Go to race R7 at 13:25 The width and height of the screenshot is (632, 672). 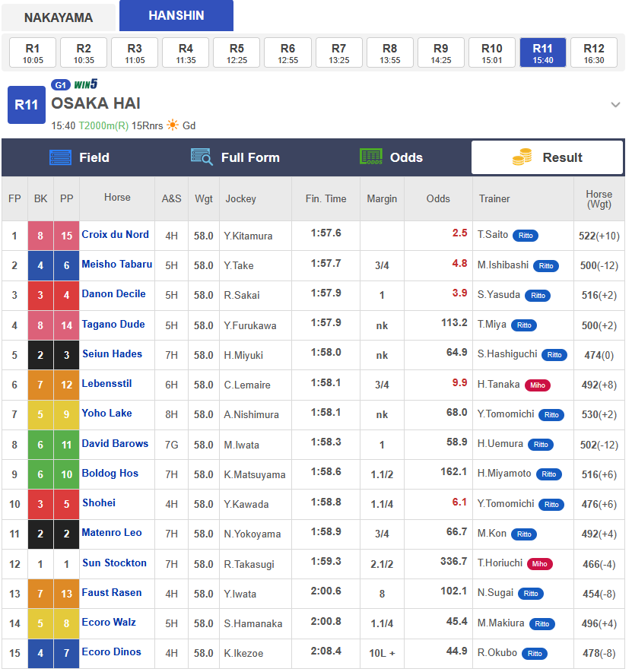point(338,53)
